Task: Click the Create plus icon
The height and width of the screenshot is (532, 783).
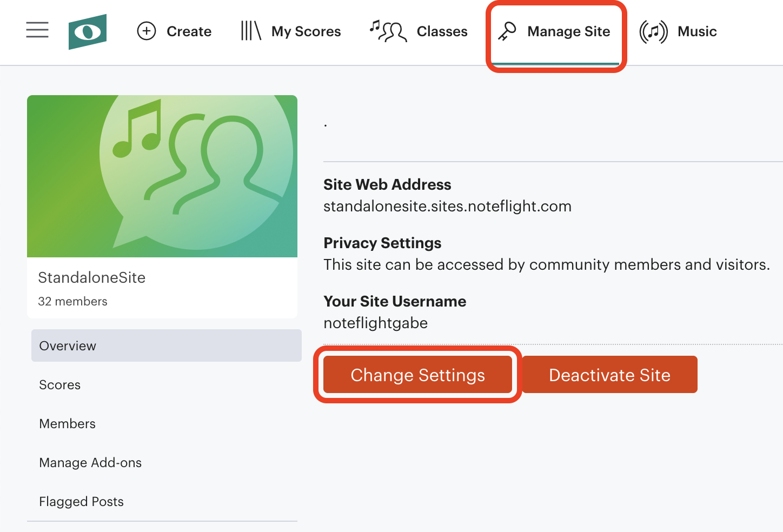Action: 147,31
